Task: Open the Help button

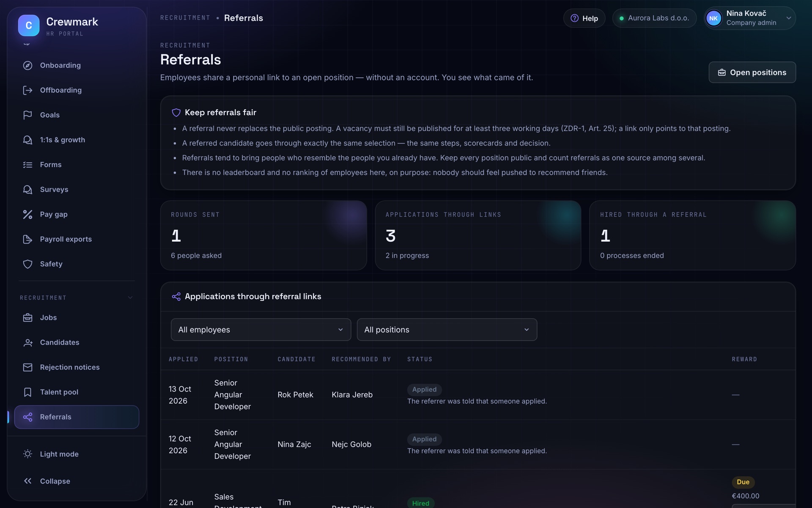Action: [x=584, y=18]
